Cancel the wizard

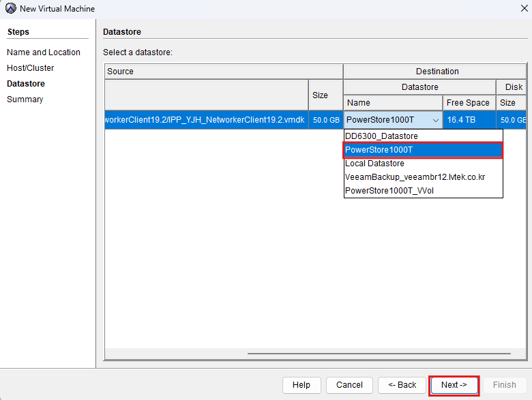[349, 385]
